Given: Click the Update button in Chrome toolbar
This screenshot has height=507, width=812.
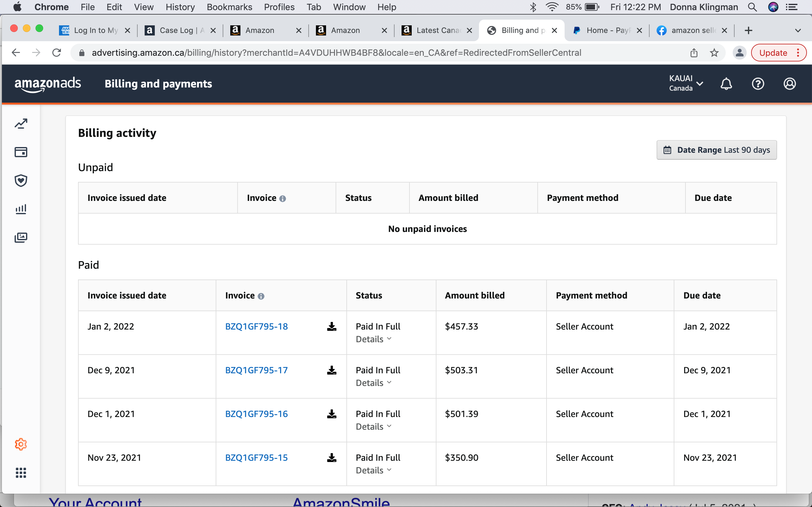Looking at the screenshot, I should pos(773,52).
